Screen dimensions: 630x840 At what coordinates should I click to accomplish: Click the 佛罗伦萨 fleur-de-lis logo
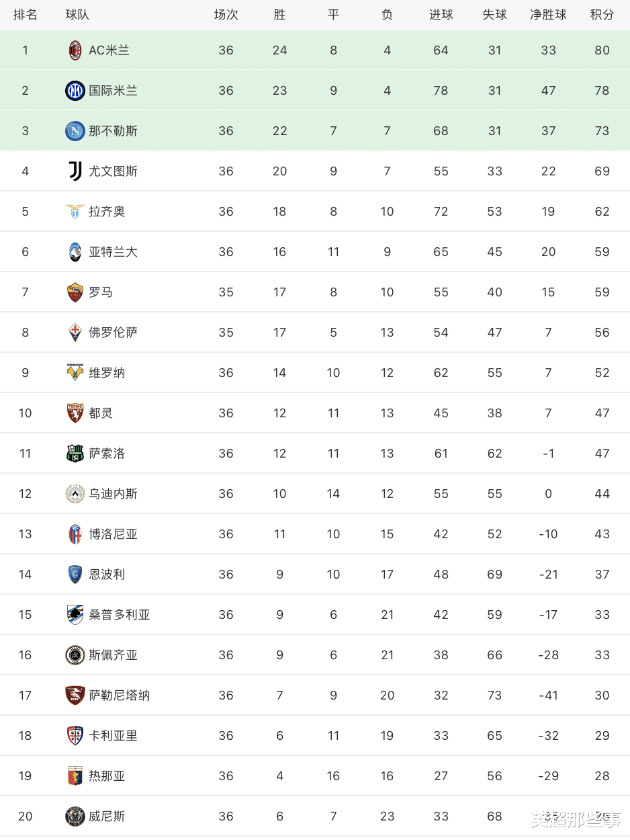(75, 333)
